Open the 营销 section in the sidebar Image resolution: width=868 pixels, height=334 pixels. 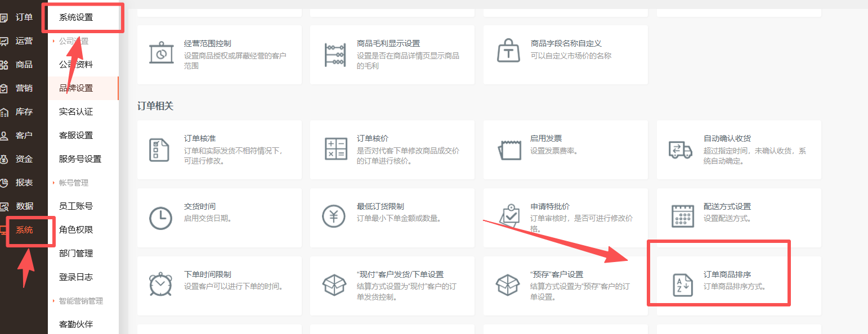[24, 88]
